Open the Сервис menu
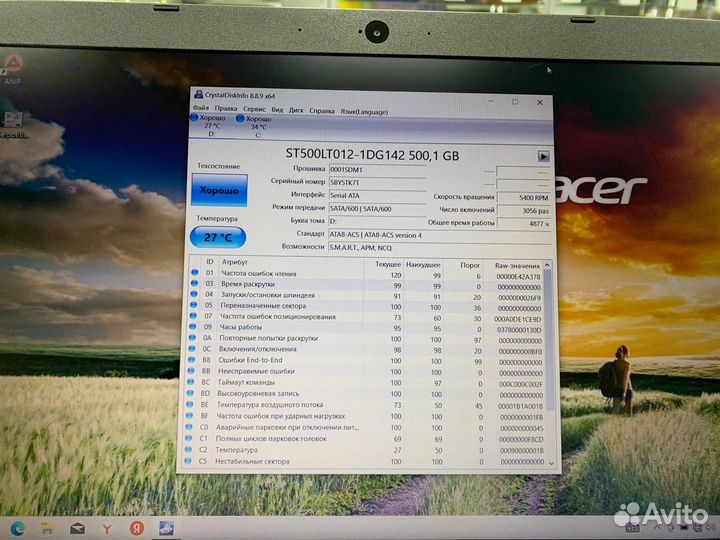 (254, 109)
